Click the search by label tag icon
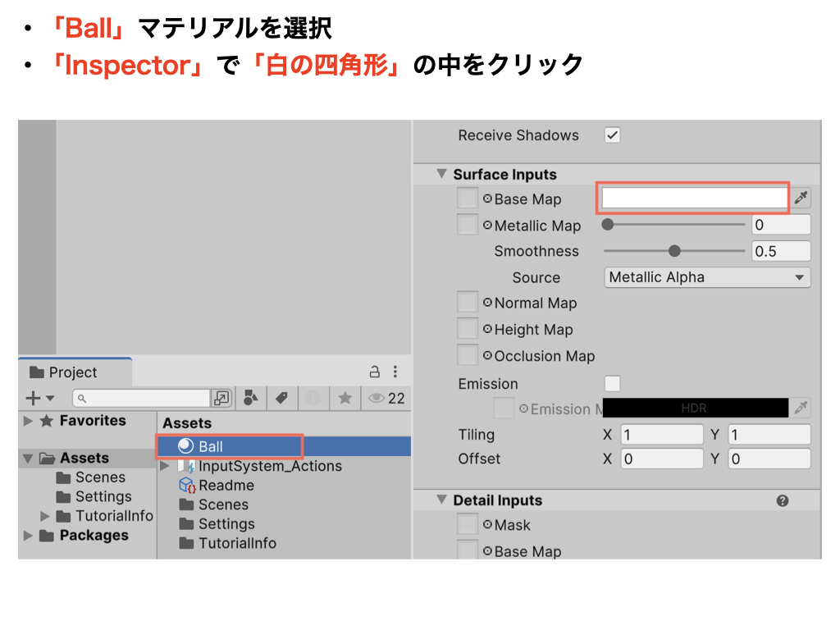The width and height of the screenshot is (840, 630). [281, 398]
